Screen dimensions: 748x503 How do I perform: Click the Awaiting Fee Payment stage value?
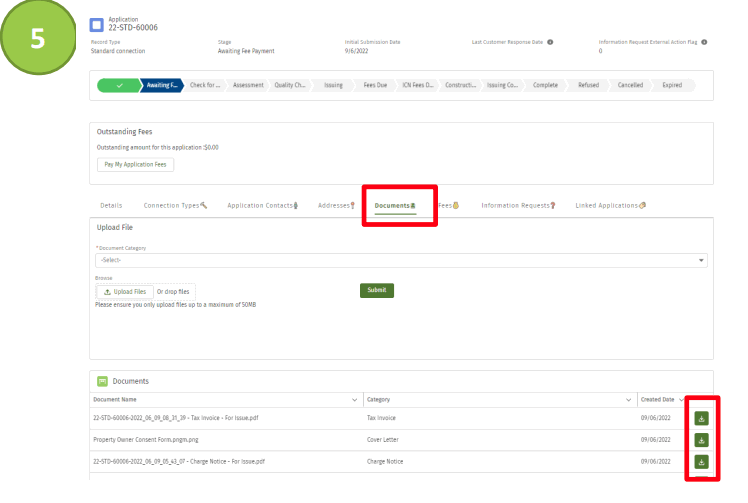(246, 51)
